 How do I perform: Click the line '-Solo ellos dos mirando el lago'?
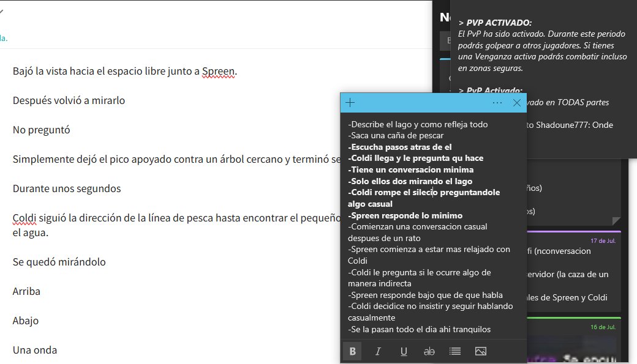point(410,181)
